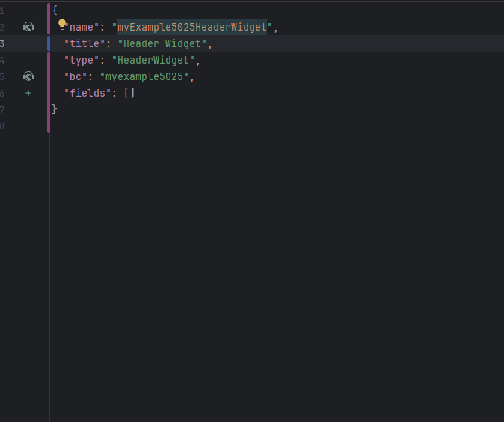504x422 pixels.
Task: Click line number 3 in the gutter
Action: 2,43
